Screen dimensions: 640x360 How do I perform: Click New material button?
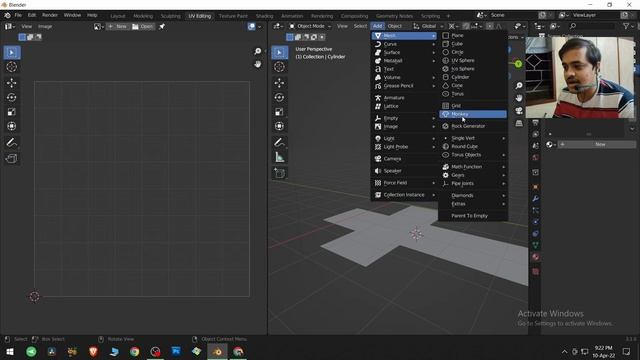coord(597,144)
